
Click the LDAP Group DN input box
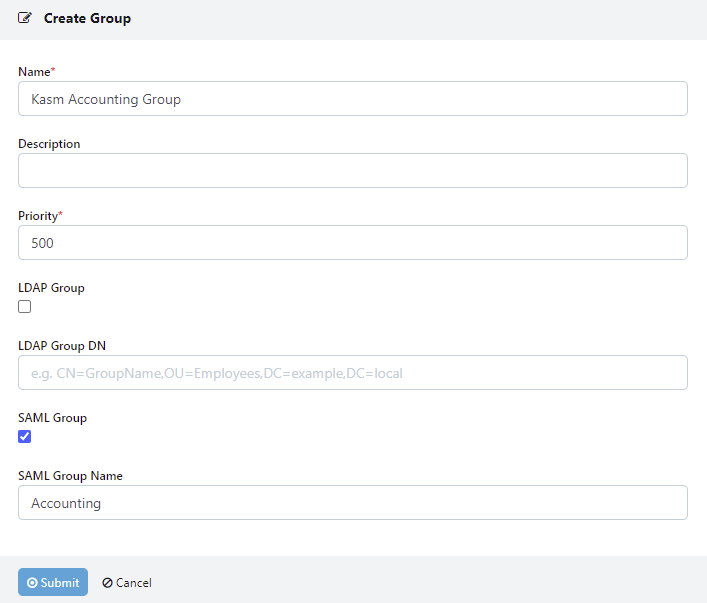(x=352, y=373)
